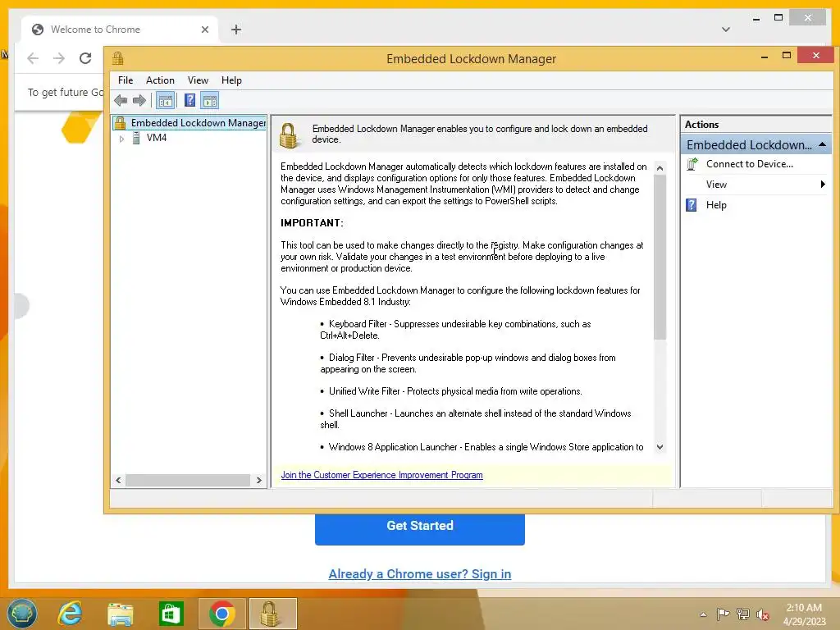
Task: Collapse the Embedded Lockdown section header in Actions
Action: pos(756,144)
